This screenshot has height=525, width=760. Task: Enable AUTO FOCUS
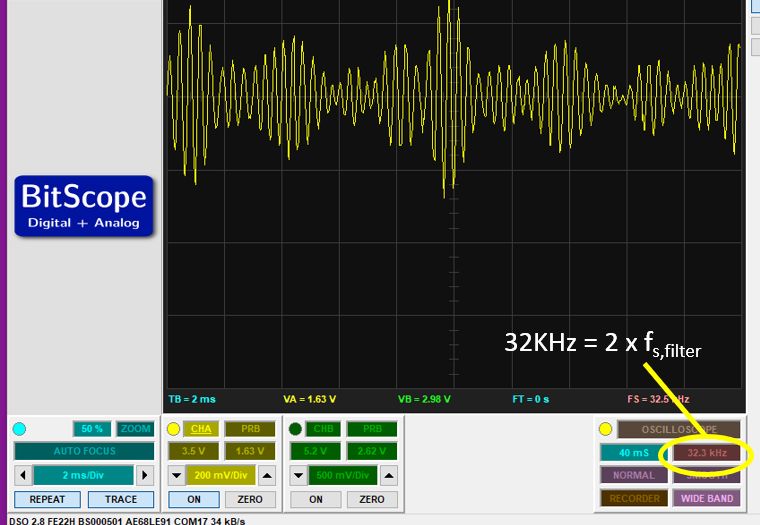coord(84,451)
